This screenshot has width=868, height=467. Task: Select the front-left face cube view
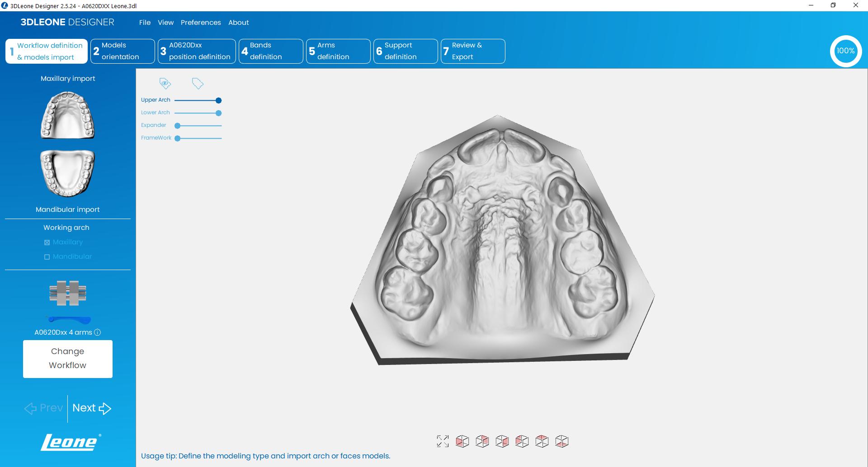(x=462, y=441)
